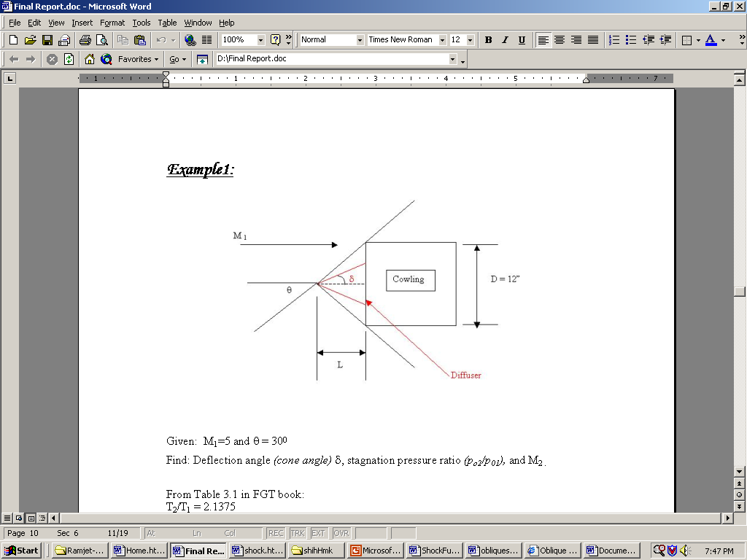747x560 pixels.
Task: Open the Zoom 100% dropdown
Action: [260, 40]
